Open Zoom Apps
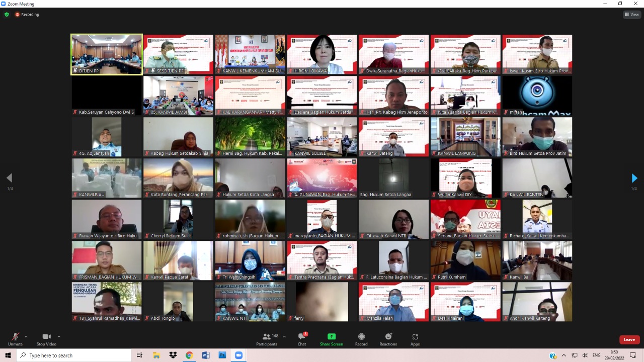644x362 pixels. 415,339
